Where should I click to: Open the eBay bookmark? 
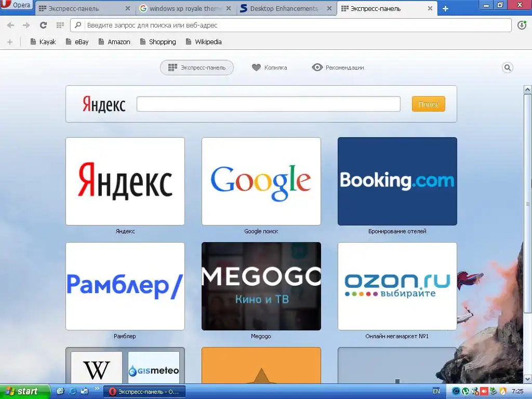coord(77,42)
